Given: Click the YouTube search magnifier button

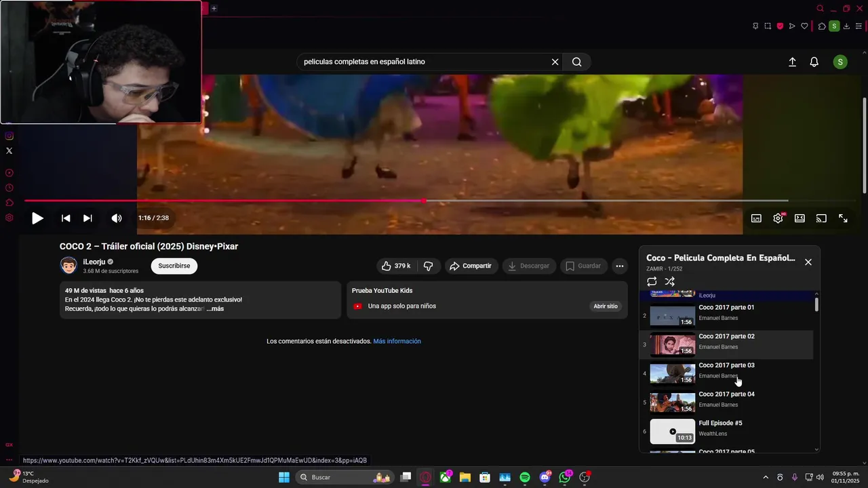Looking at the screenshot, I should click(x=576, y=62).
